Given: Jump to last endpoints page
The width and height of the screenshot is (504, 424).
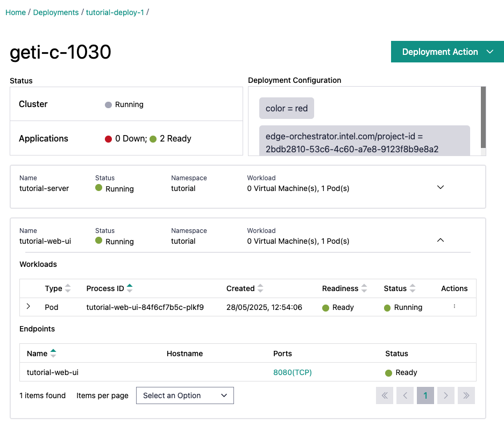Looking at the screenshot, I should pos(466,395).
